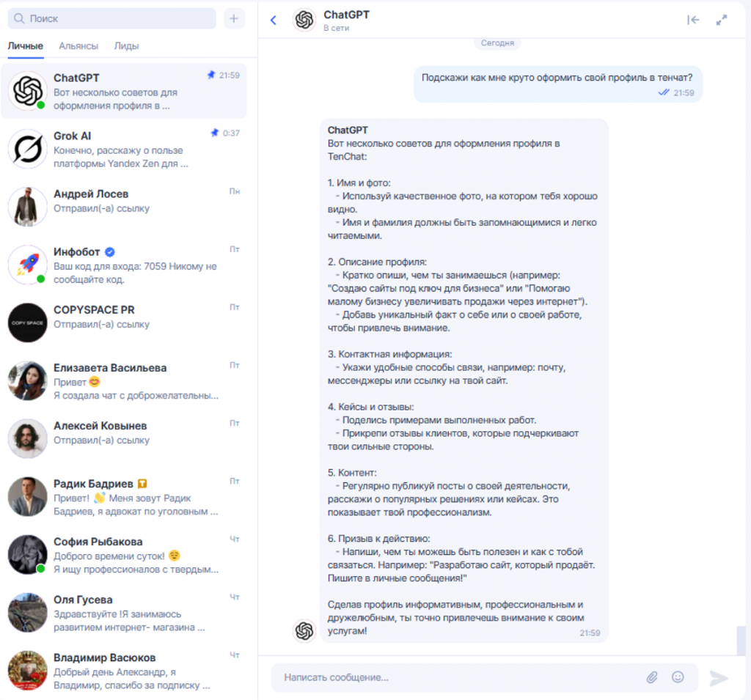
Task: Click the ChatGPT sender name in reply bubble
Action: pyautogui.click(x=348, y=130)
